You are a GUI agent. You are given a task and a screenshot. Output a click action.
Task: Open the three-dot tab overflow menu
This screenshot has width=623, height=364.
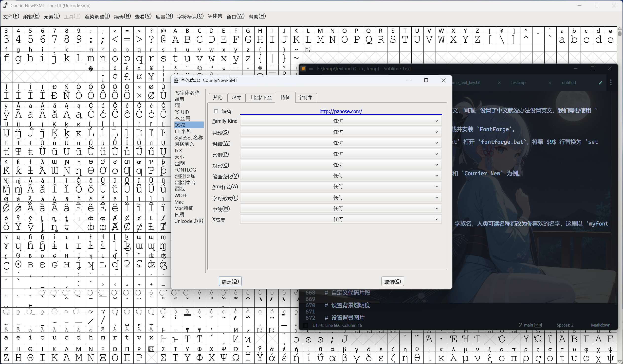point(611,83)
